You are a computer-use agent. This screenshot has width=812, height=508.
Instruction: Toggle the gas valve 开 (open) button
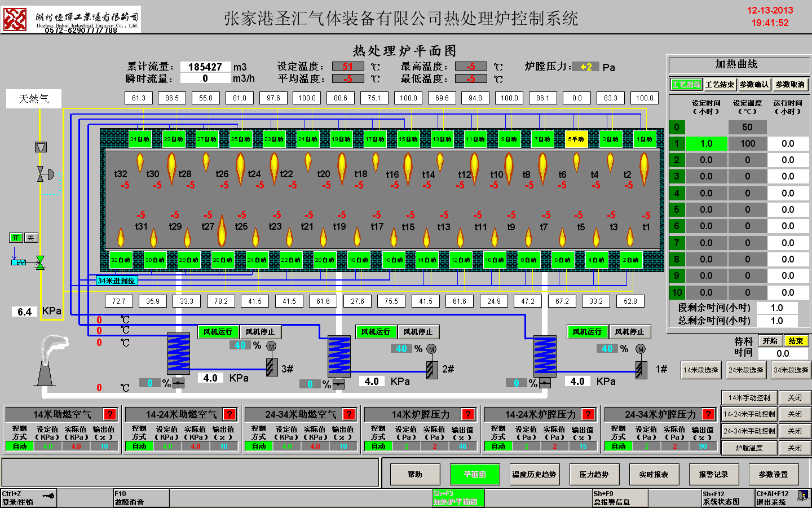(x=16, y=238)
